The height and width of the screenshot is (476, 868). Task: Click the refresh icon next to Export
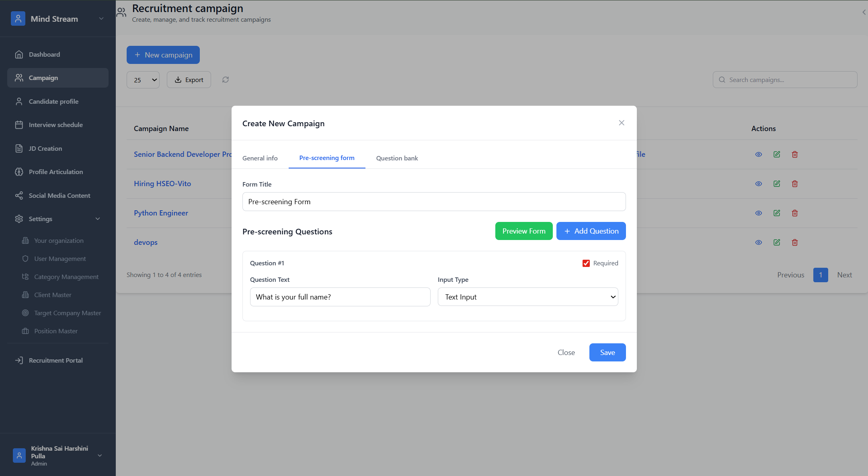point(226,80)
